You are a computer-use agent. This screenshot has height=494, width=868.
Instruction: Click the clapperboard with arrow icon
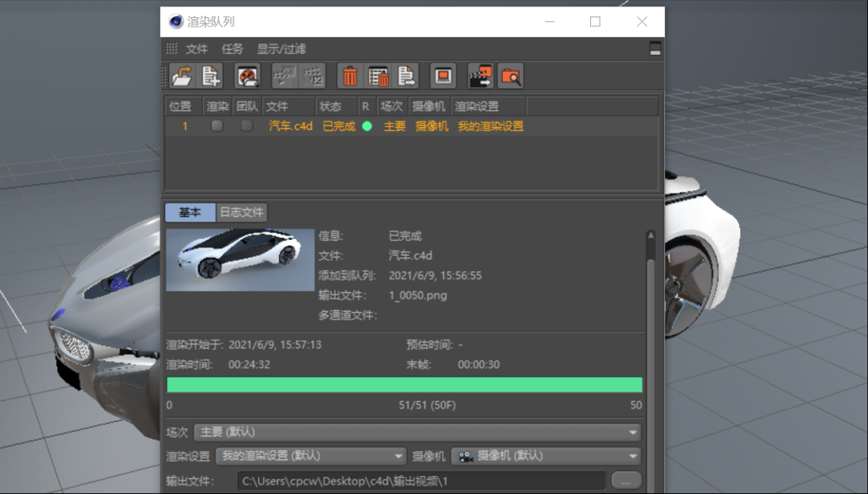pyautogui.click(x=480, y=76)
